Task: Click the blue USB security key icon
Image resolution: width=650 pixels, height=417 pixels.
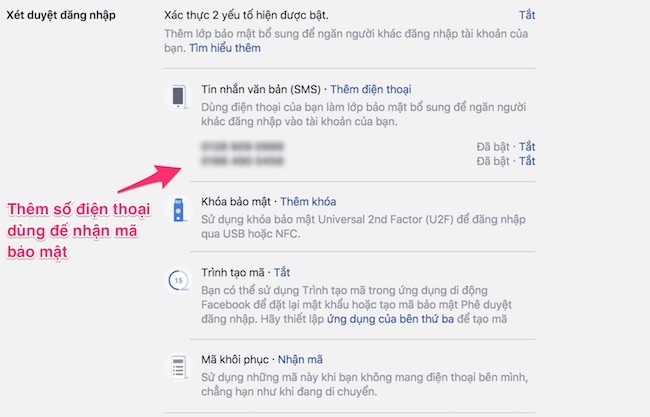Action: tap(178, 210)
